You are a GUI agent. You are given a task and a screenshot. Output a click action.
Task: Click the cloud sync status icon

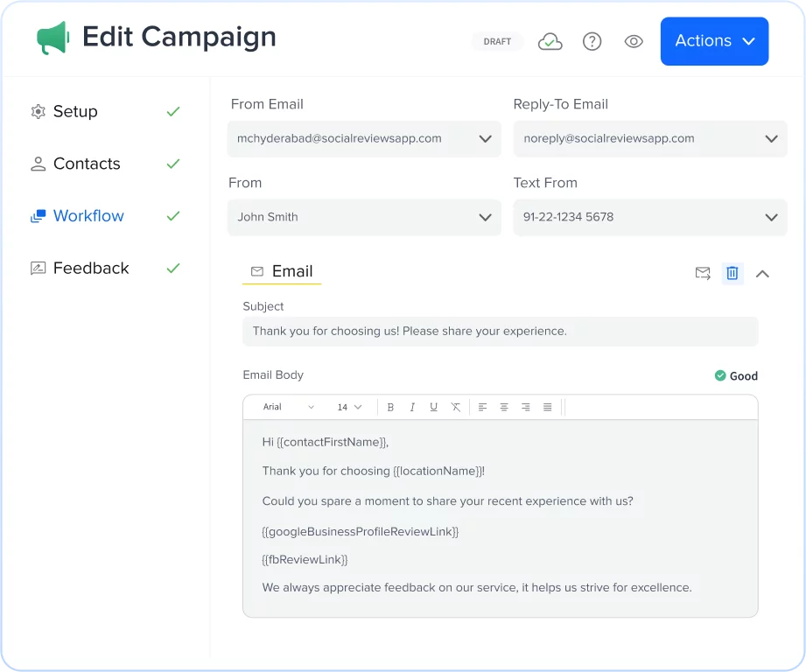point(550,41)
